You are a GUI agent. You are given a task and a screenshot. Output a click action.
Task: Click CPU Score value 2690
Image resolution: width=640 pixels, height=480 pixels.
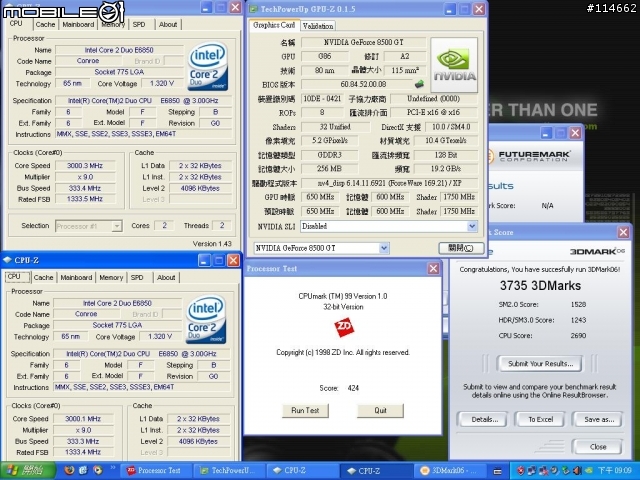click(578, 336)
